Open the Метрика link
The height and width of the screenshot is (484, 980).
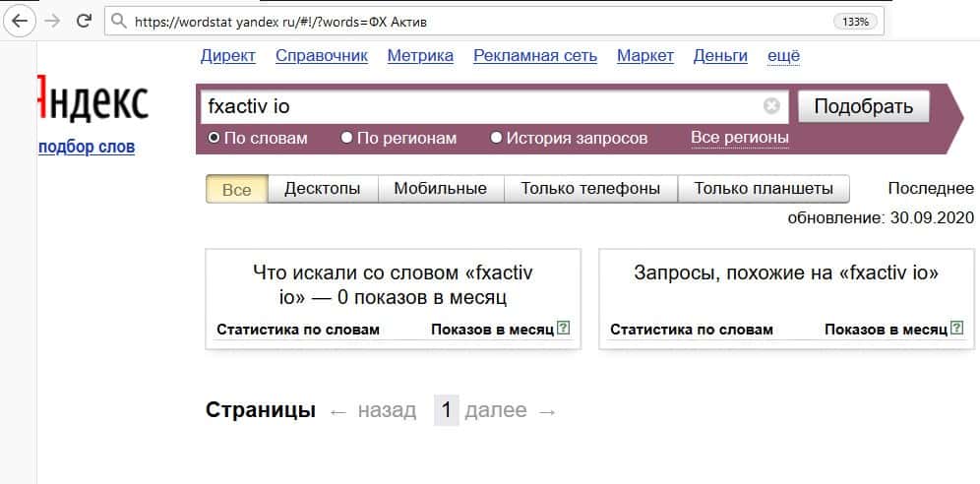(x=420, y=56)
